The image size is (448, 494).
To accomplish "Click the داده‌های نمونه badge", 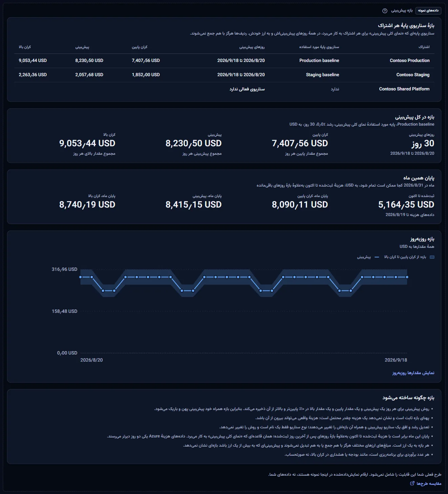I will tap(428, 10).
